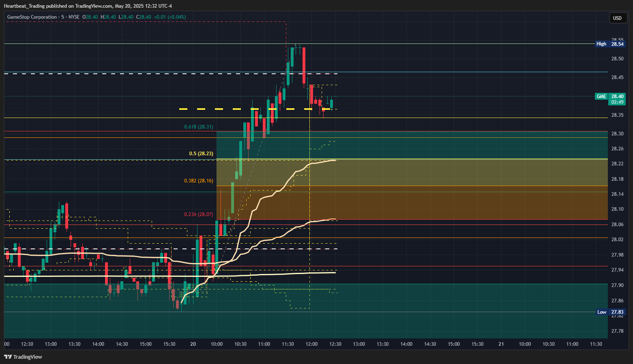Select the GameStop Corporation symbol title
This screenshot has height=364, width=633.
pyautogui.click(x=32, y=17)
